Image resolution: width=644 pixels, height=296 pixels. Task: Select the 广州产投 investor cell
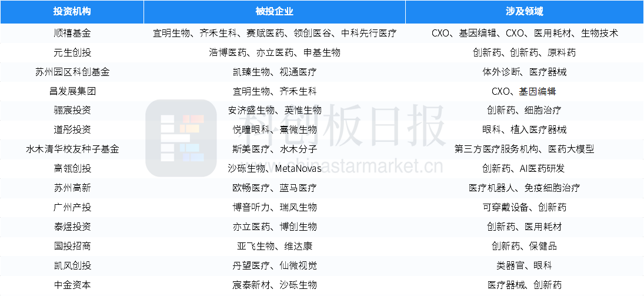[x=72, y=207]
